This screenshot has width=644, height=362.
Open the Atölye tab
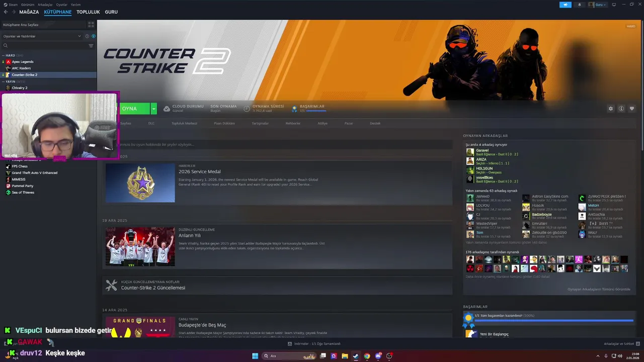coord(323,123)
